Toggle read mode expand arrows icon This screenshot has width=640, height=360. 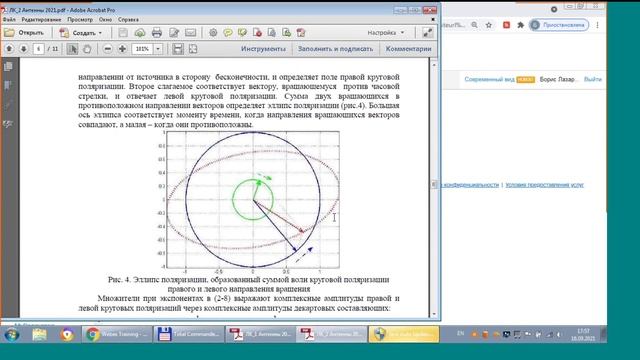[x=427, y=33]
